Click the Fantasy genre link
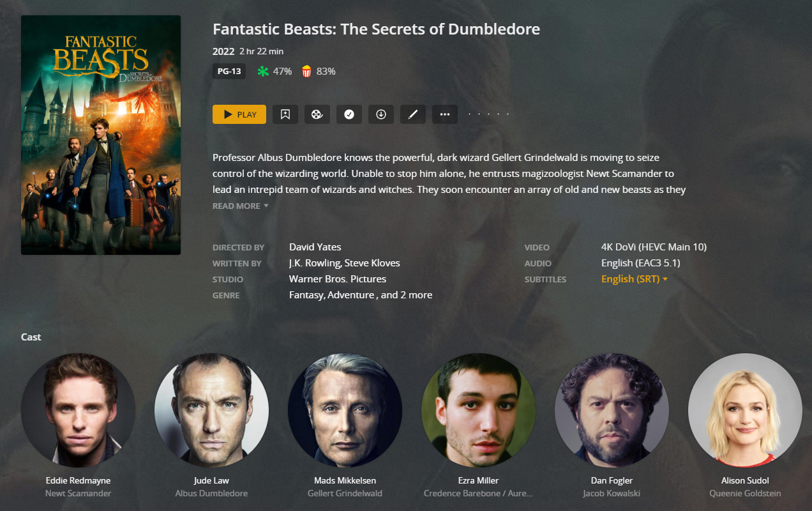812x511 pixels. click(x=306, y=295)
